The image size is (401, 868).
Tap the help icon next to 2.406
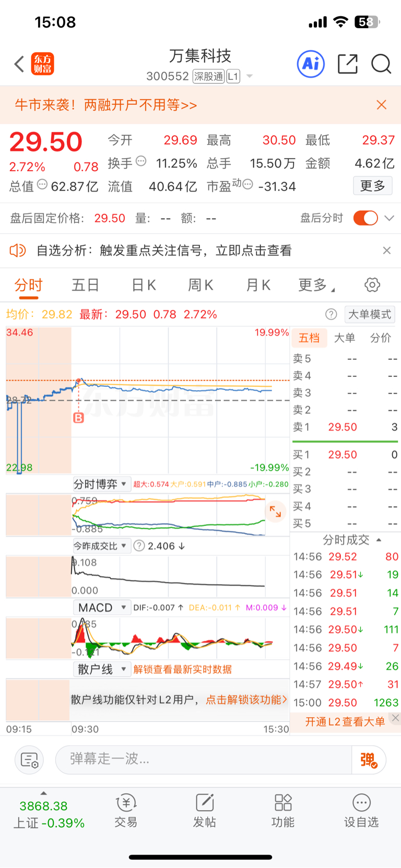coord(139,546)
